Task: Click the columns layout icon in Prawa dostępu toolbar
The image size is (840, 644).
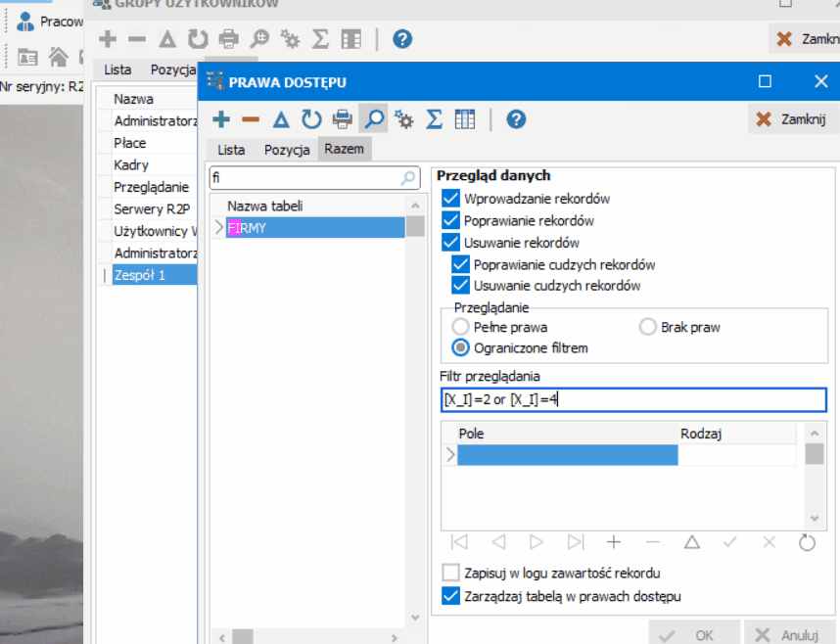Action: (x=464, y=119)
